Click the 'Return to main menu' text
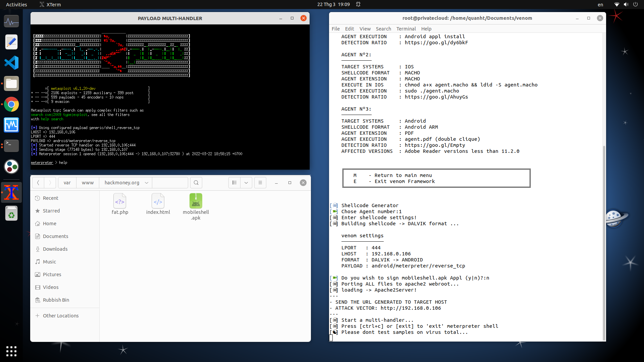 pyautogui.click(x=403, y=175)
